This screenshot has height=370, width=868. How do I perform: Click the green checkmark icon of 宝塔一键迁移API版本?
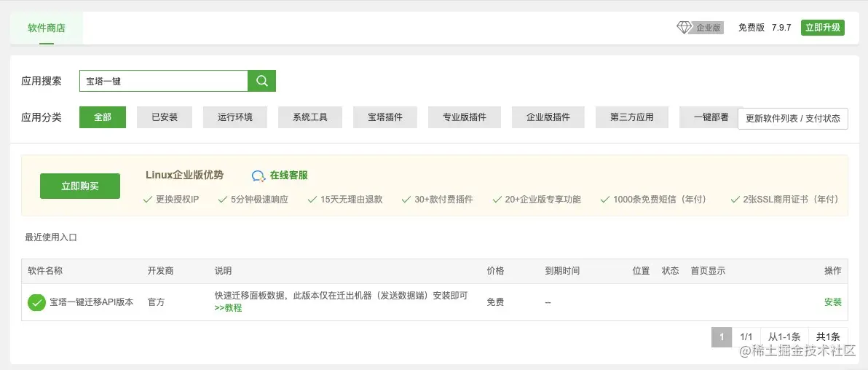pyautogui.click(x=36, y=302)
